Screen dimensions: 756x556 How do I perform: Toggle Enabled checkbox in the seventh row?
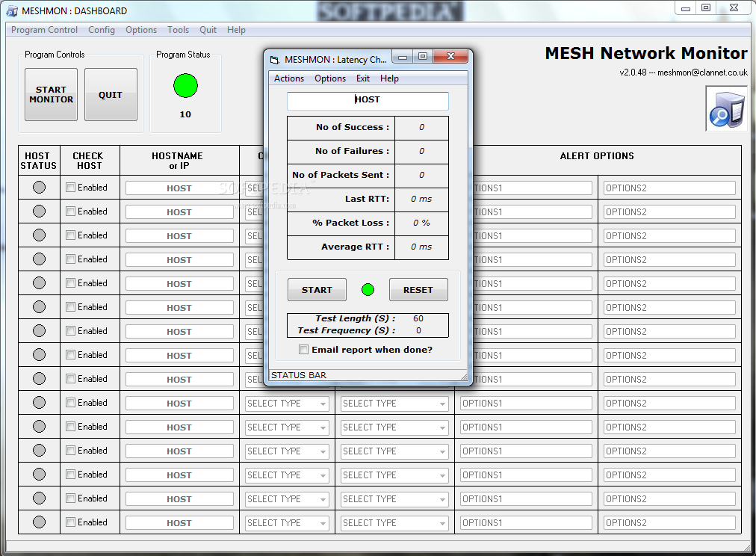pyautogui.click(x=71, y=331)
